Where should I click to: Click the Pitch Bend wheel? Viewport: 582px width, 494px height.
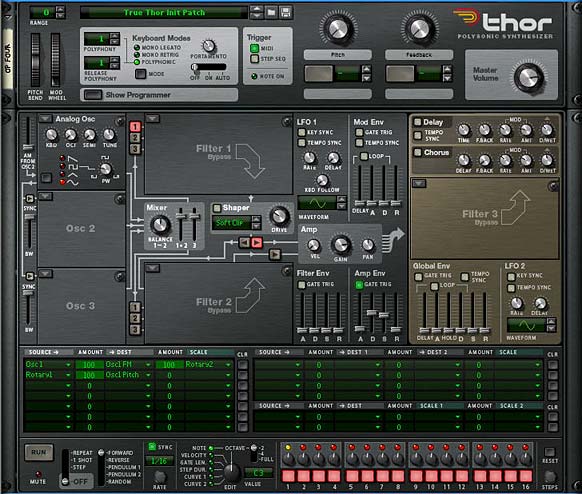coord(35,60)
